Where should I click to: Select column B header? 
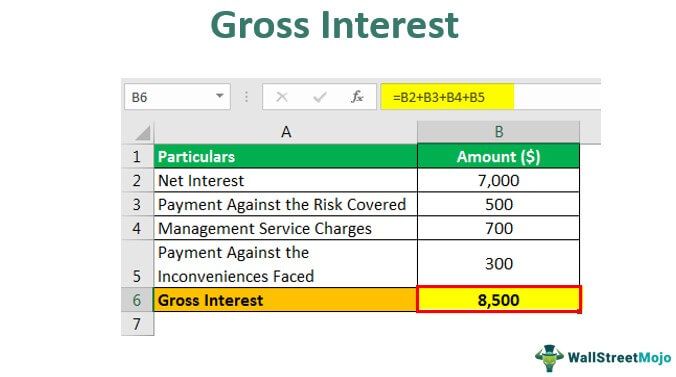click(498, 132)
